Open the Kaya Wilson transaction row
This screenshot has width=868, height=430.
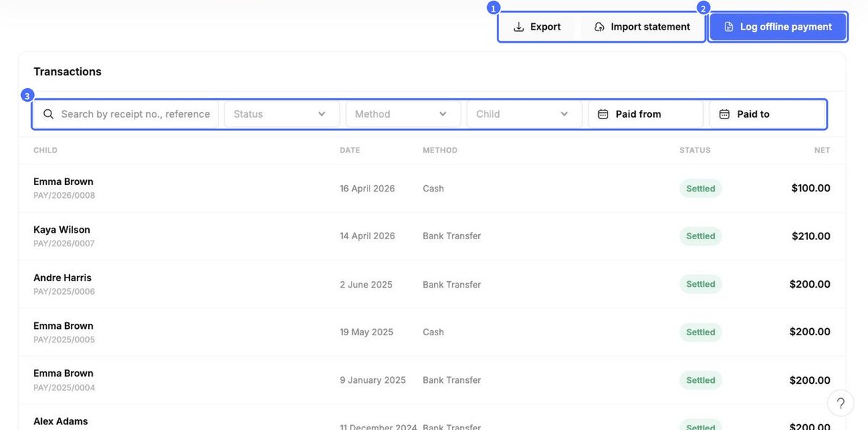click(x=432, y=236)
